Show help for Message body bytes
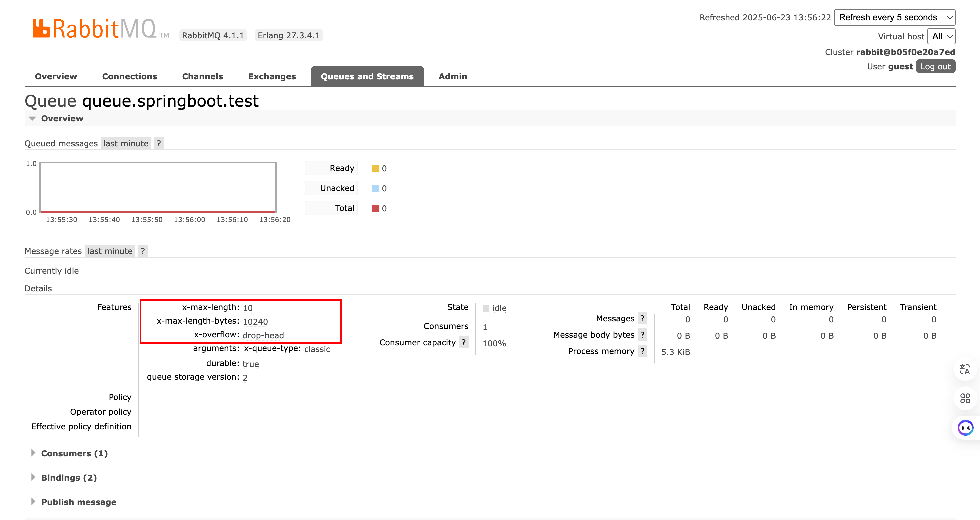Viewport: 980px width, 520px height. click(642, 335)
